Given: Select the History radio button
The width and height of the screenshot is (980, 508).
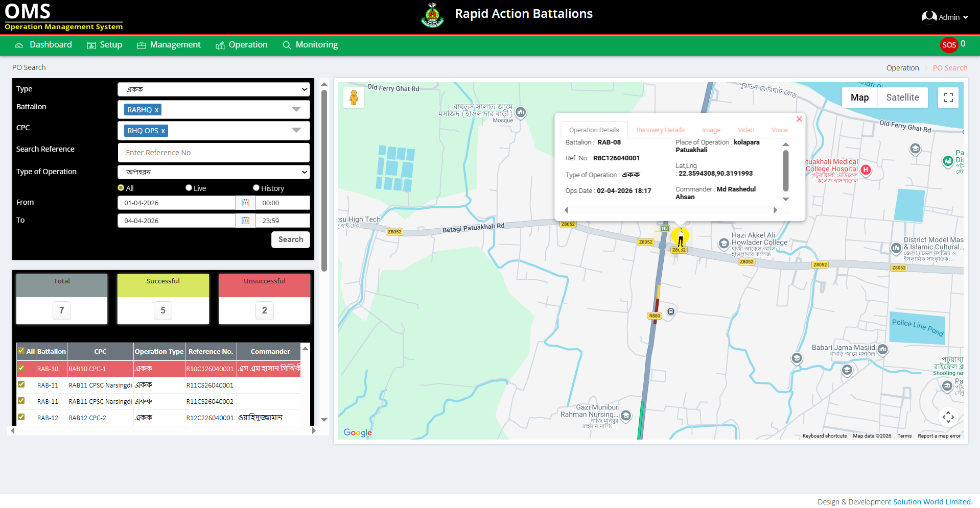Looking at the screenshot, I should click(256, 188).
